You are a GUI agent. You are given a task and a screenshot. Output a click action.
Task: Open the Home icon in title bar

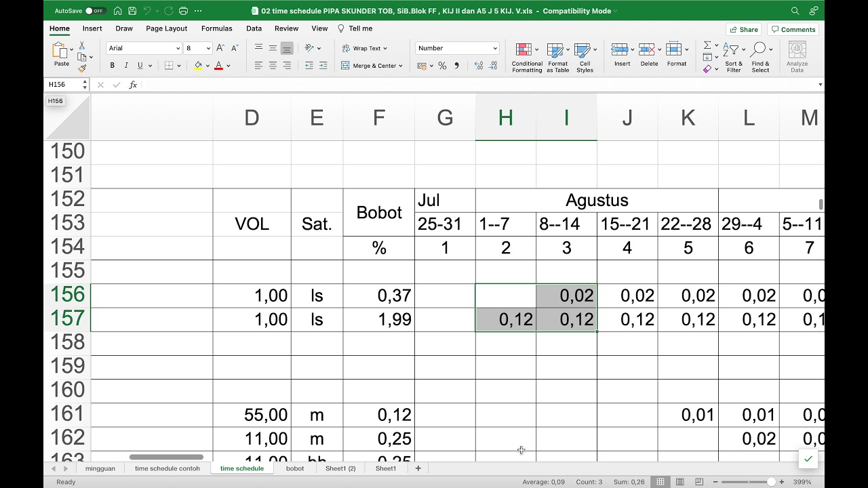(x=118, y=11)
